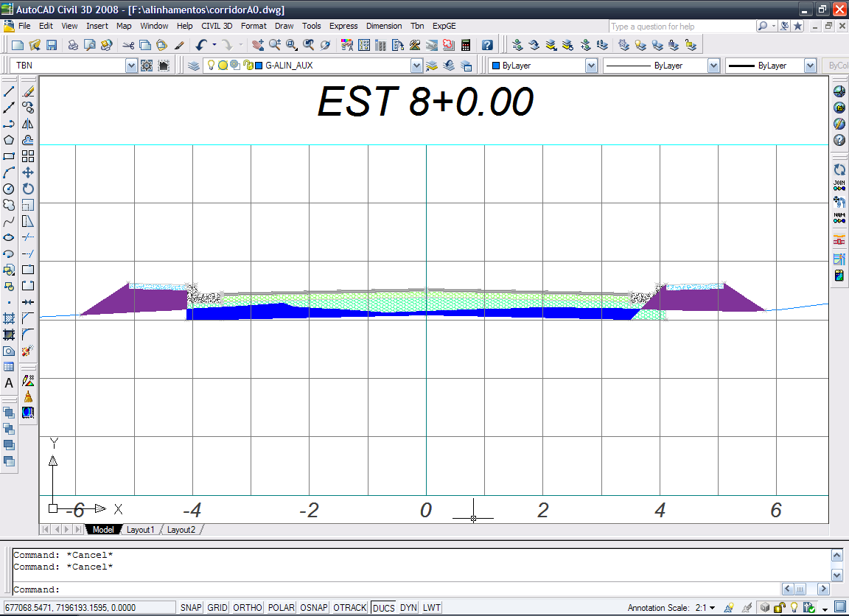Open the status bar tray menu arrow

click(825, 609)
